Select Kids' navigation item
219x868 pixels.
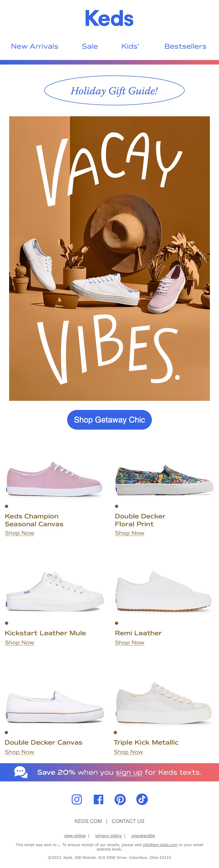coord(130,46)
